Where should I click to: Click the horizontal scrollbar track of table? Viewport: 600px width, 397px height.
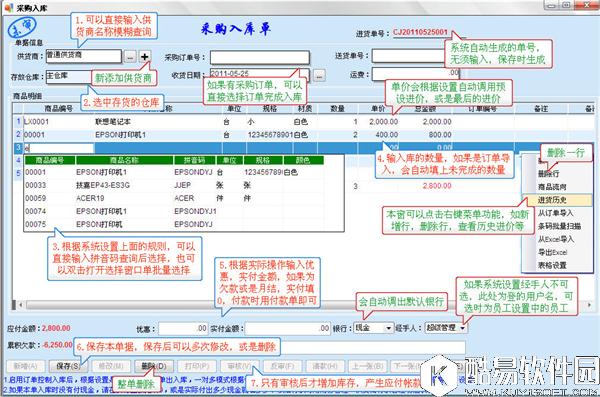304,305
